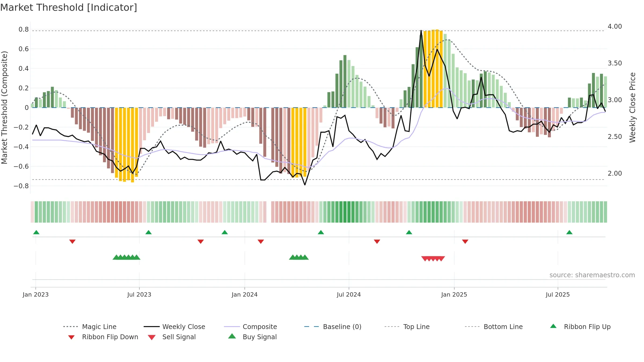This screenshot has height=362, width=644.
Task: Click the tallest yellow bar at the late-2024 peak
Action: (437, 68)
